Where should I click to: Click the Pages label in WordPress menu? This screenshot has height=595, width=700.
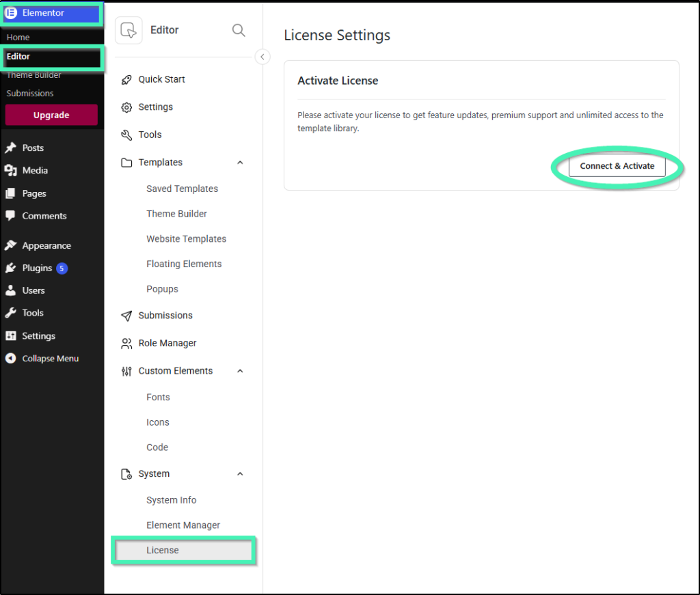point(34,193)
